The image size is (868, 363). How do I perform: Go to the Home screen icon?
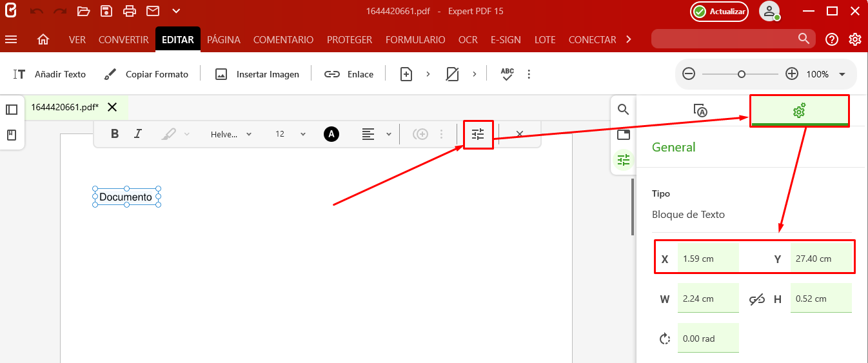[x=43, y=39]
